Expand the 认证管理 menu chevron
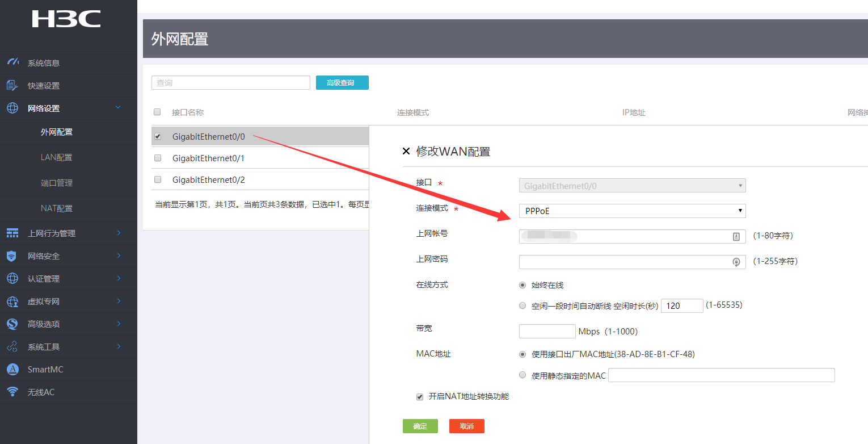 tap(119, 278)
